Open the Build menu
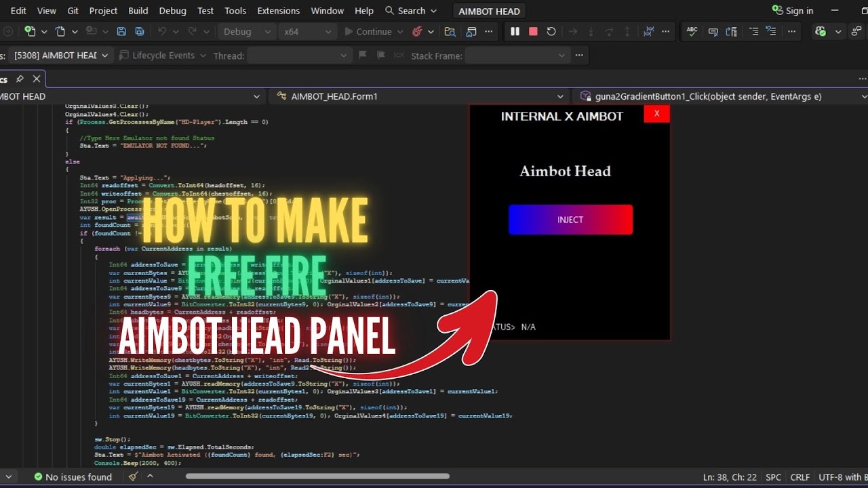Viewport: 868px width, 488px height. coord(138,11)
